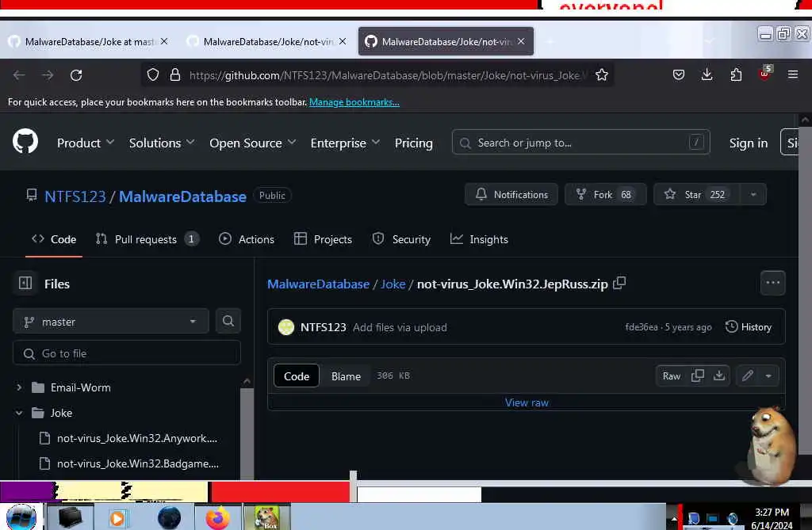Open the NTFS123 owner link
812x530 pixels.
[75, 196]
